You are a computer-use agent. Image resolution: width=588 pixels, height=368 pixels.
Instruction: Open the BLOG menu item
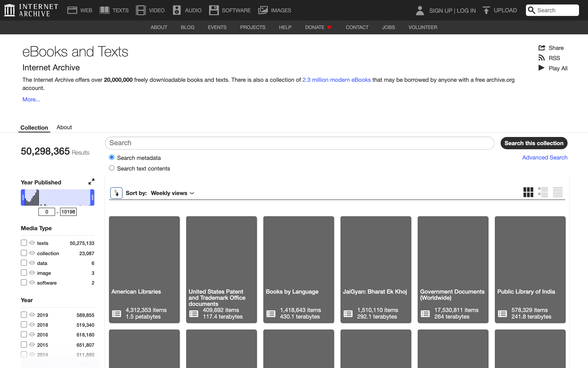click(188, 27)
